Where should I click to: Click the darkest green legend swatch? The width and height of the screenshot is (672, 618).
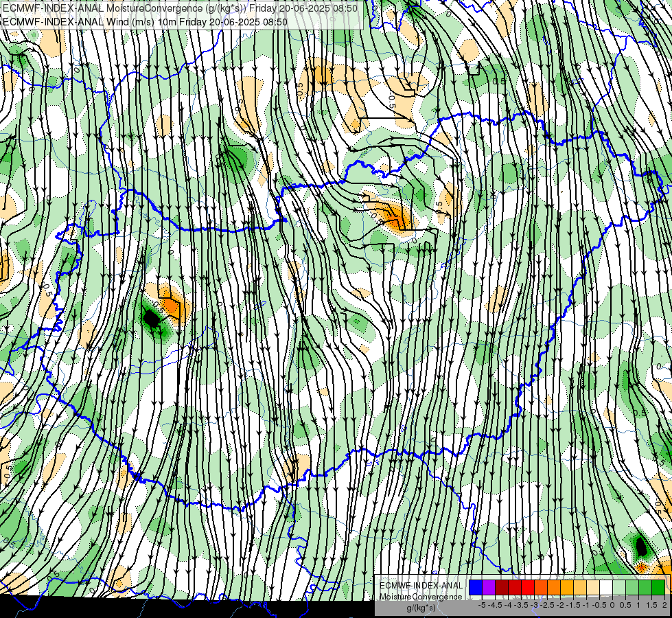click(x=658, y=587)
